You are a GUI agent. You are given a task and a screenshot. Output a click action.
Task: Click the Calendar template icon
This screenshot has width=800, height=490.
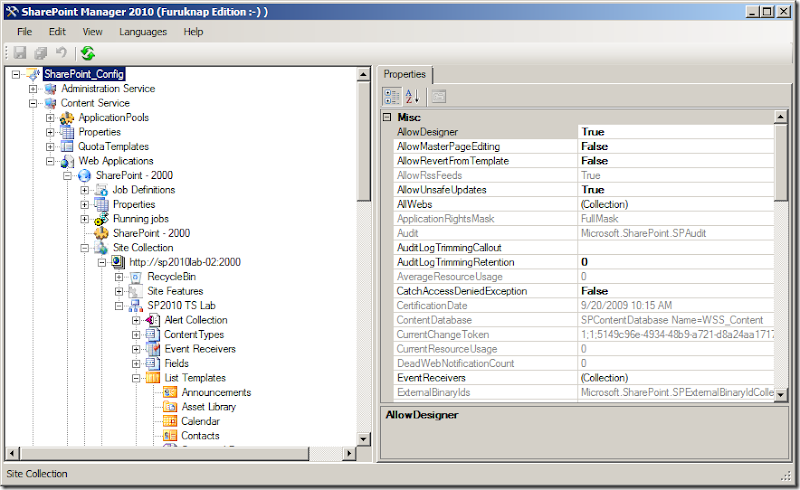(x=170, y=422)
